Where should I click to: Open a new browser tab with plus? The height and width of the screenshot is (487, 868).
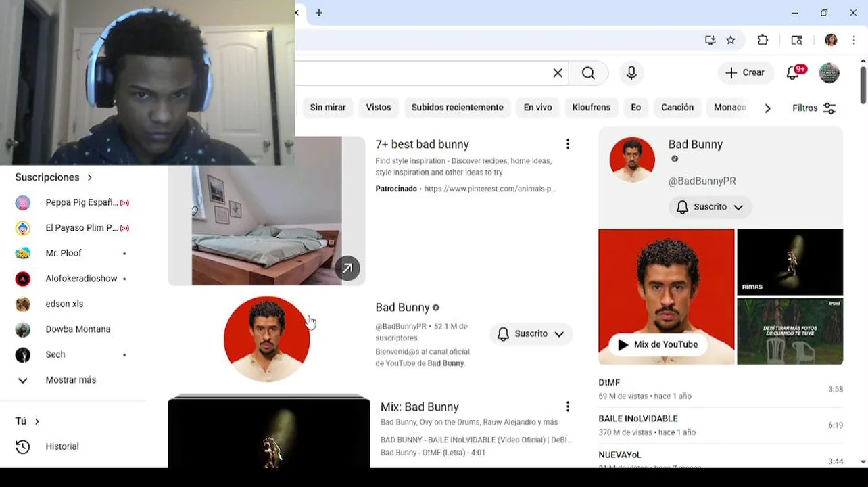(x=319, y=13)
